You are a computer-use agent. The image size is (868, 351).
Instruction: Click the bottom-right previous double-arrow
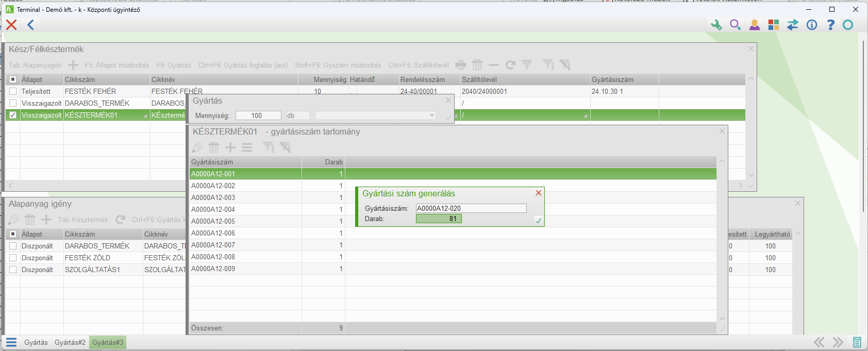(819, 342)
